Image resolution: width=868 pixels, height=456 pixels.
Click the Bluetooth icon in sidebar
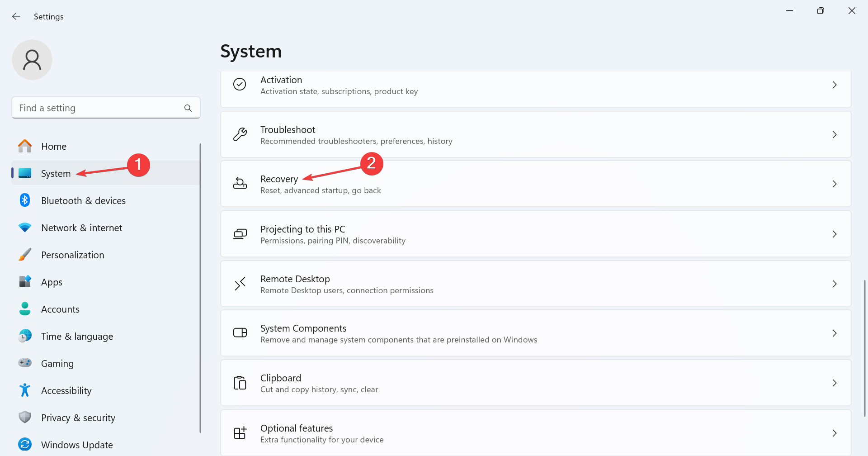tap(25, 200)
